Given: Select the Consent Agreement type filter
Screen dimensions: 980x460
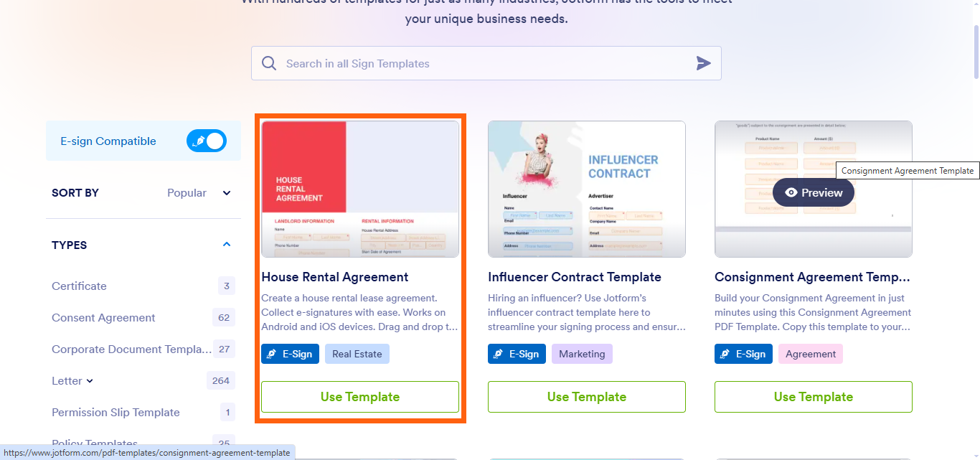Looking at the screenshot, I should click(x=103, y=317).
